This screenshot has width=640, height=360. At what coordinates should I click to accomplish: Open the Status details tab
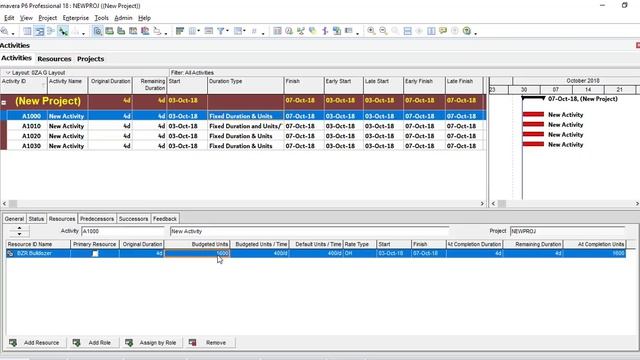36,219
